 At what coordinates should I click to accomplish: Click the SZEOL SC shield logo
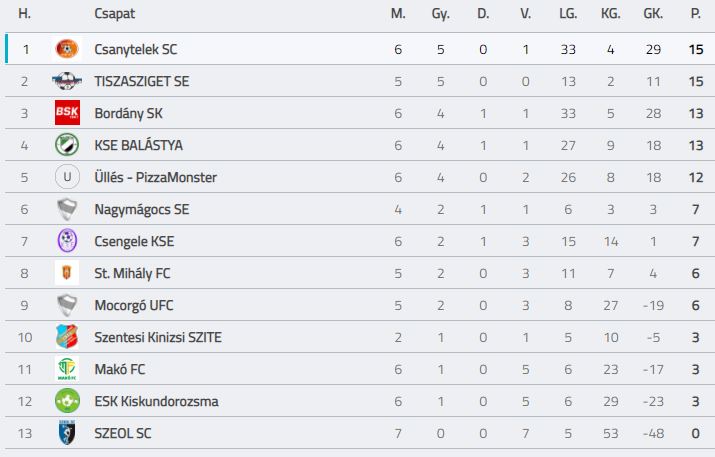pyautogui.click(x=67, y=433)
